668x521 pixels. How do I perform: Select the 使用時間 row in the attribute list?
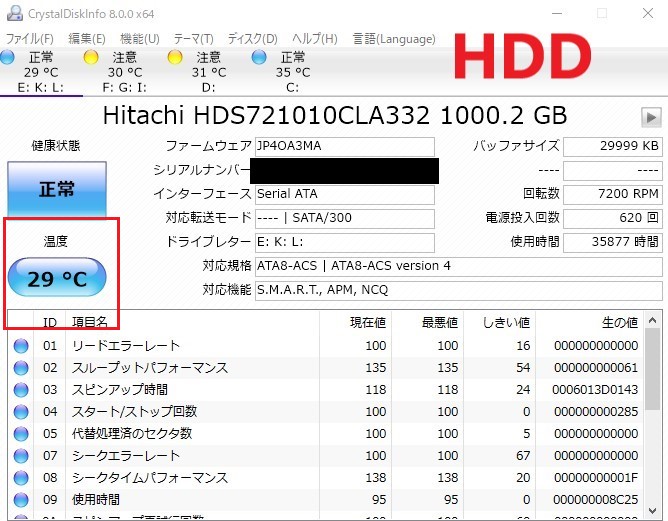point(326,500)
